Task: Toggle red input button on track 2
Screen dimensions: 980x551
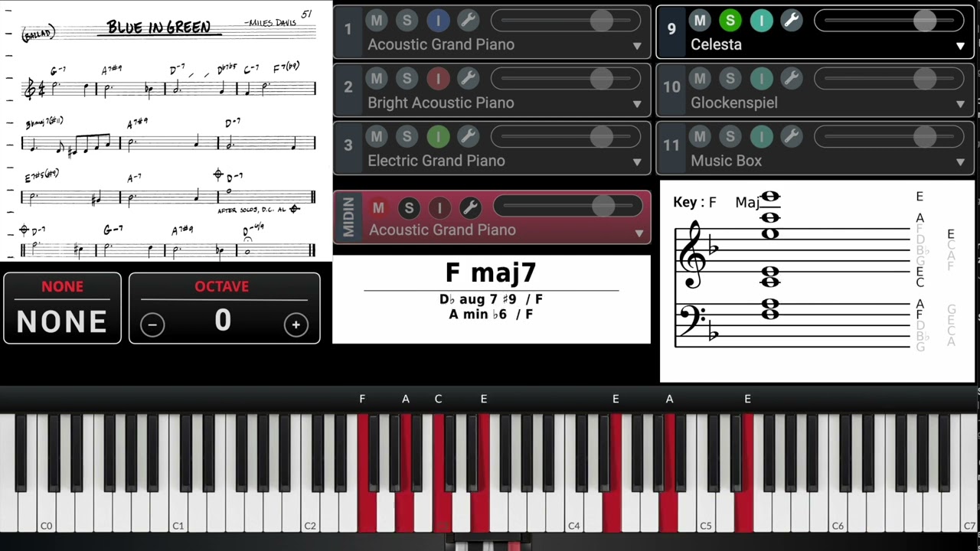Action: coord(437,78)
